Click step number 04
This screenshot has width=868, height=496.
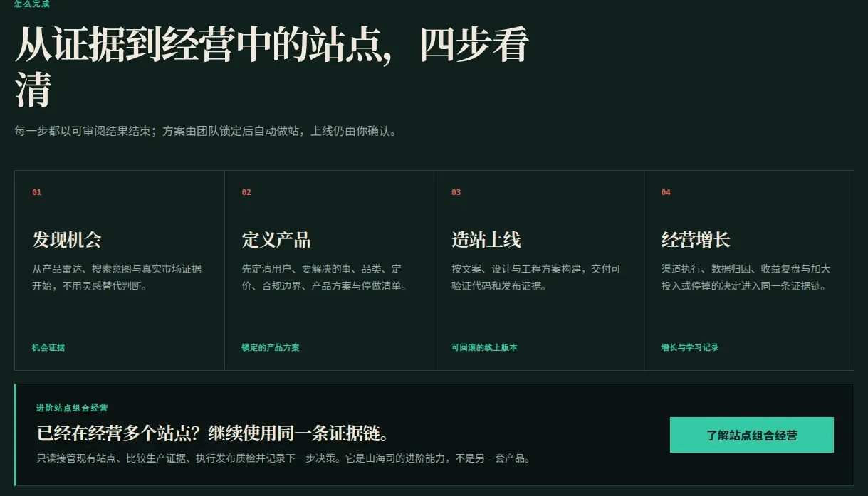point(666,192)
